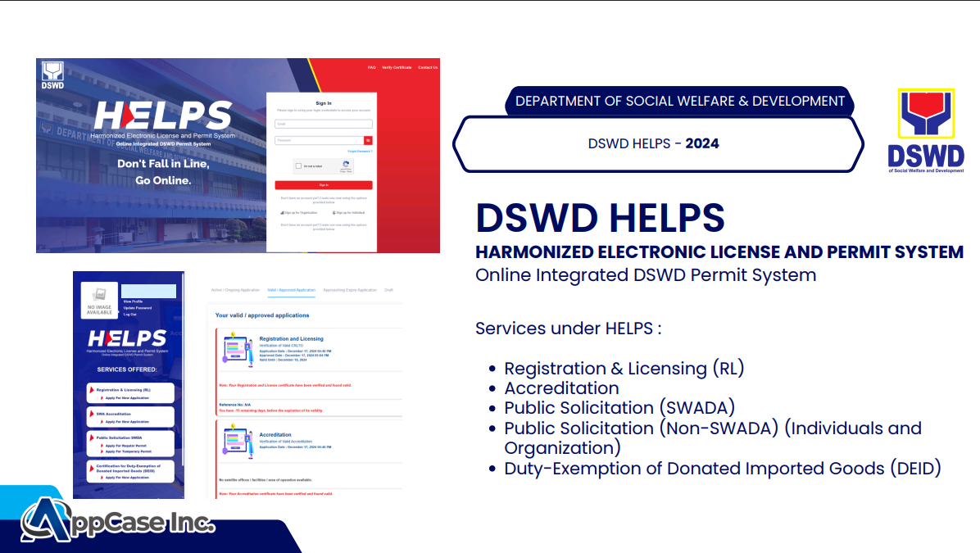Switch to the Active / Ongoing Application tab
The image size is (980, 553).
[x=235, y=290]
